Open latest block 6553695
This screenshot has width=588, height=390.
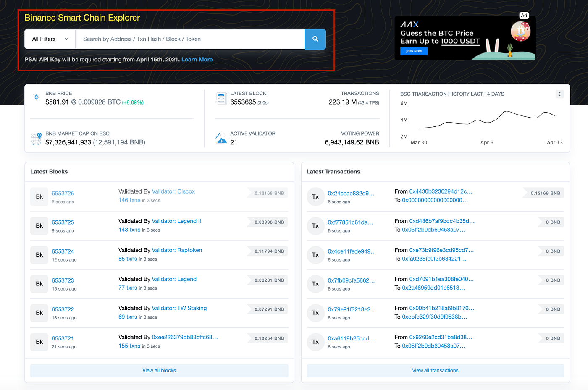point(243,102)
